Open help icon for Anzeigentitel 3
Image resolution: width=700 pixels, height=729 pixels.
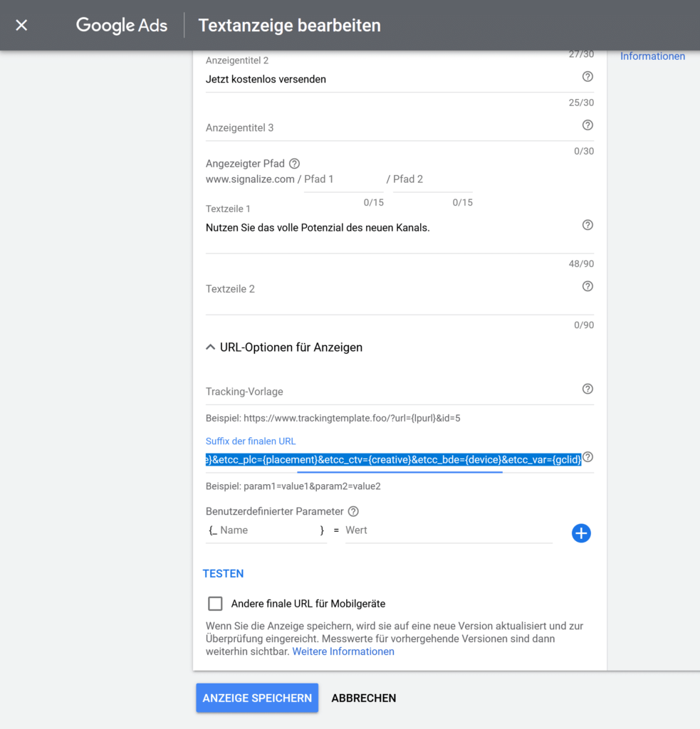pyautogui.click(x=587, y=125)
